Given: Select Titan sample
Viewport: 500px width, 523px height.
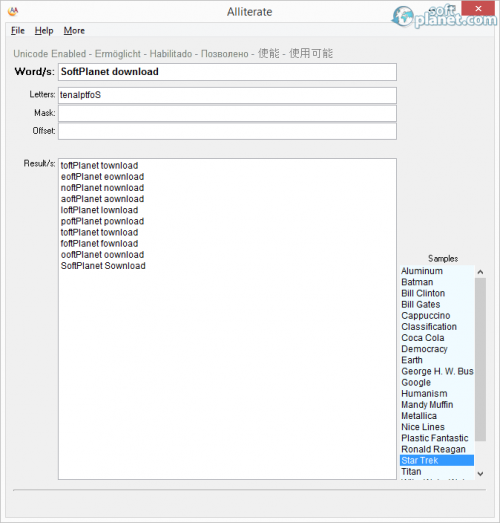Looking at the screenshot, I should 437,472.
